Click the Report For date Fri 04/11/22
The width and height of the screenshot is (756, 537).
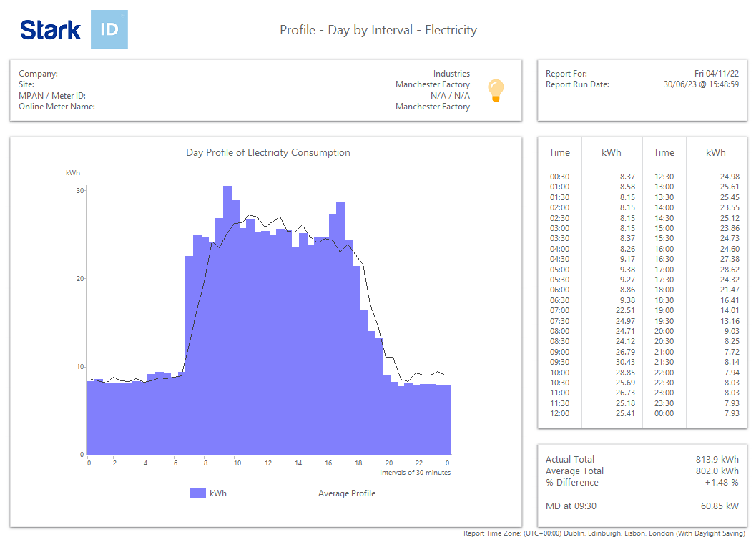coord(715,73)
